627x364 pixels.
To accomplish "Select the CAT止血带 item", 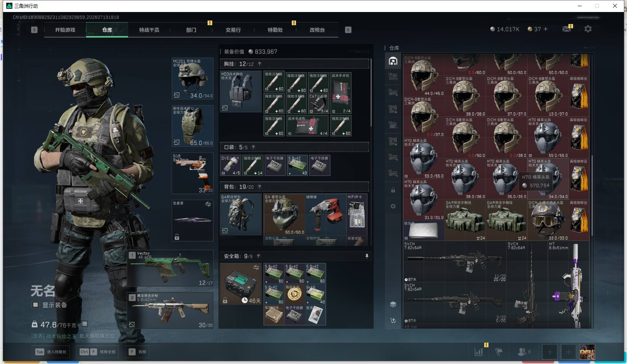I will click(x=319, y=104).
